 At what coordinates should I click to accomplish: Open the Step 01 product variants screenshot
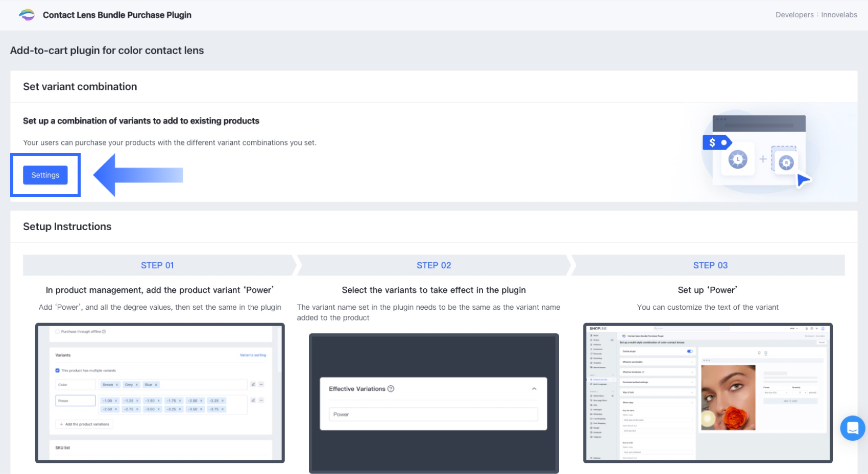pyautogui.click(x=160, y=393)
